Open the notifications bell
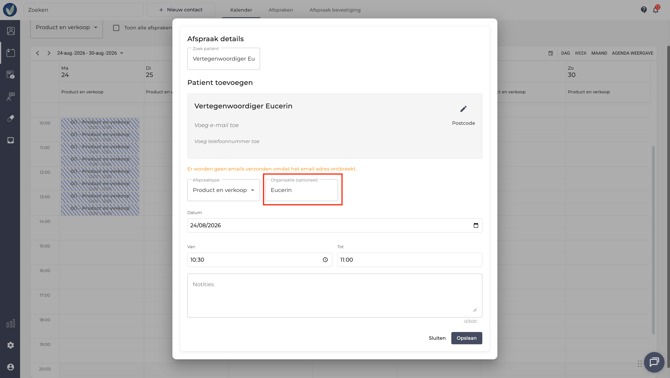The width and height of the screenshot is (670, 378). click(656, 9)
